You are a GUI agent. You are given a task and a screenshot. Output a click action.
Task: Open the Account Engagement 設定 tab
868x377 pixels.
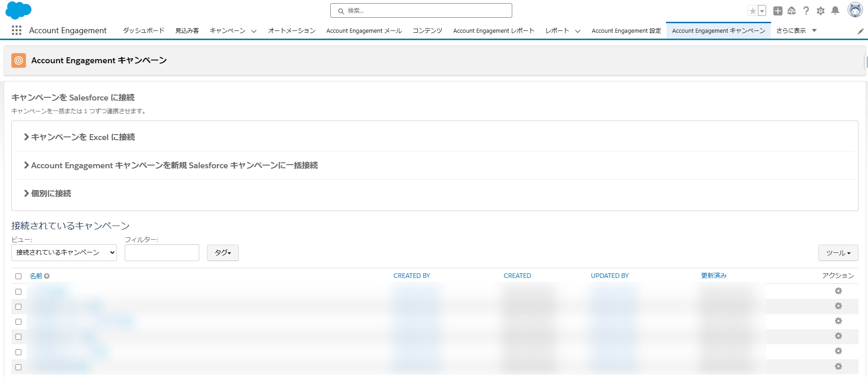[626, 30]
